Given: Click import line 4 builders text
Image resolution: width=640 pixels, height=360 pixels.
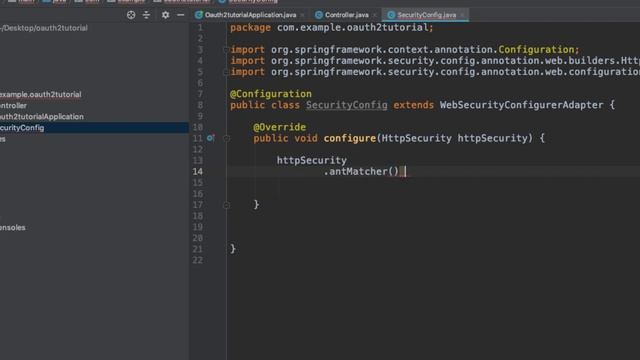Looking at the screenshot, I should [591, 61].
